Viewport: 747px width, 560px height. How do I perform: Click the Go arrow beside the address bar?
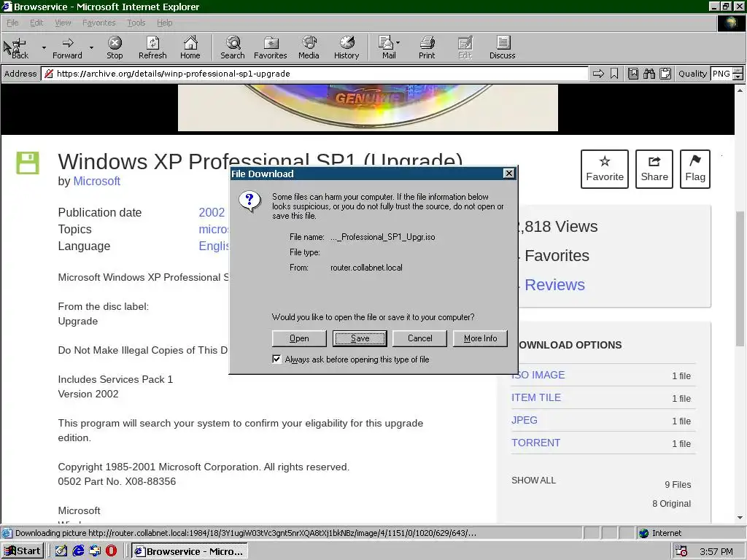click(598, 74)
